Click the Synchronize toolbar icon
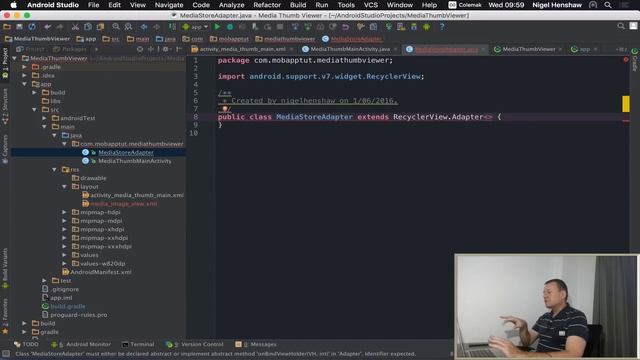The height and width of the screenshot is (360, 640). [x=32, y=27]
